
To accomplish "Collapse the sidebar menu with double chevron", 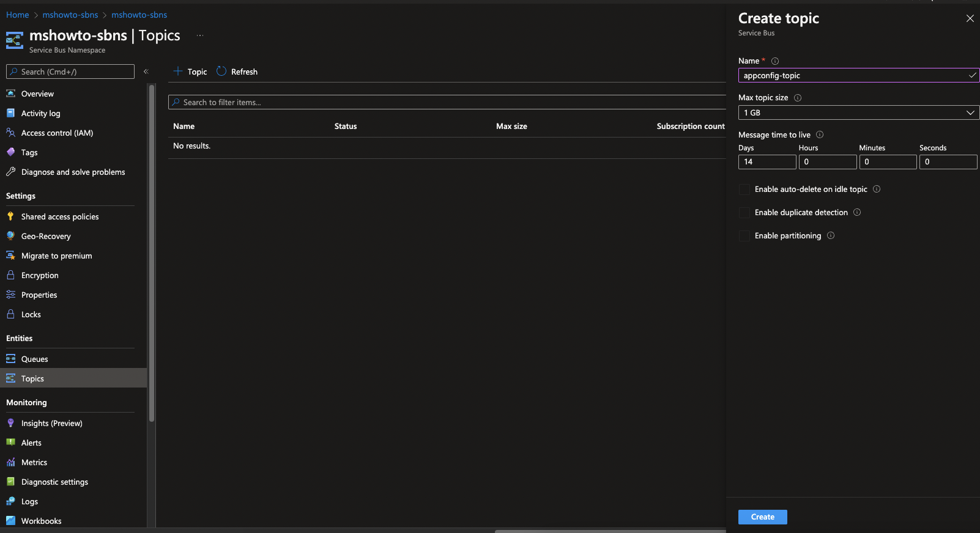I will click(146, 72).
